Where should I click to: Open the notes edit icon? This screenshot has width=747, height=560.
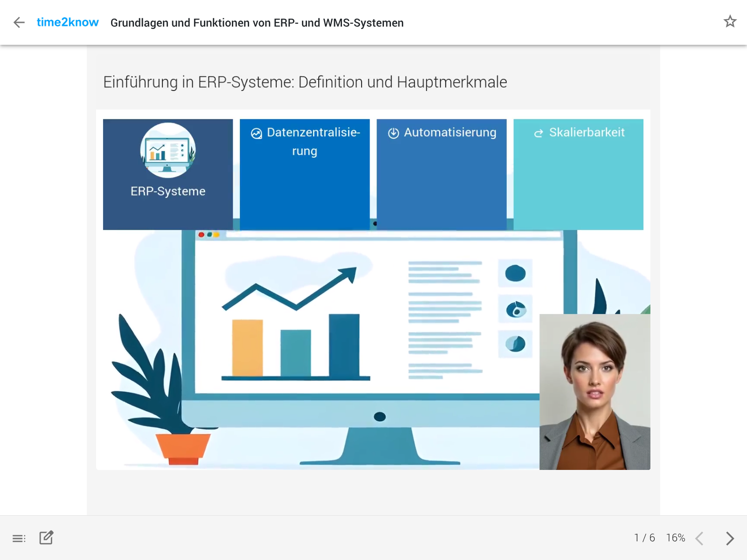pyautogui.click(x=46, y=538)
